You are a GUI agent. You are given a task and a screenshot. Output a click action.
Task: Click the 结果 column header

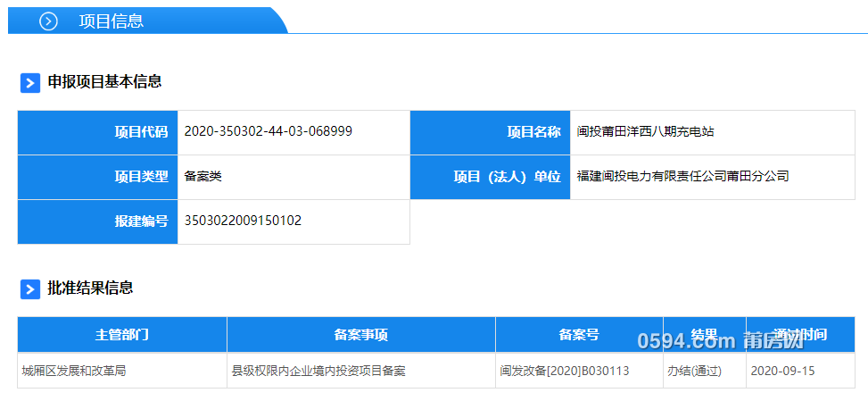(704, 335)
